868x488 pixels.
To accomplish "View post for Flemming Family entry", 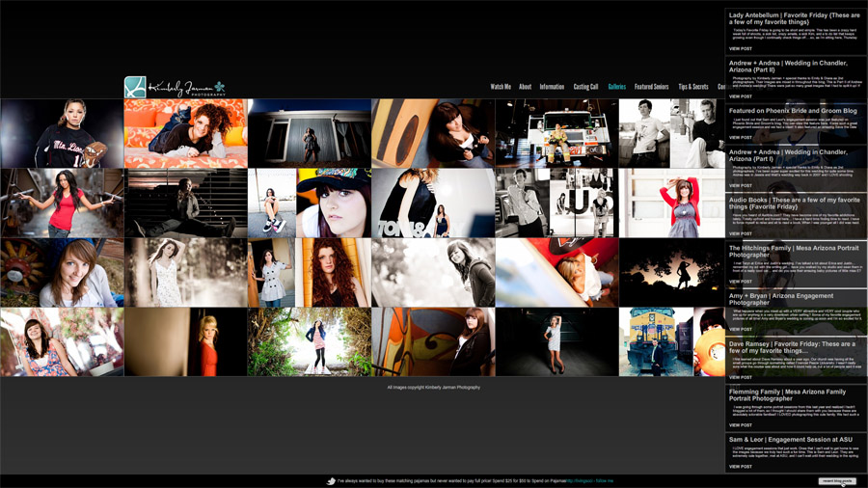I will pyautogui.click(x=740, y=425).
